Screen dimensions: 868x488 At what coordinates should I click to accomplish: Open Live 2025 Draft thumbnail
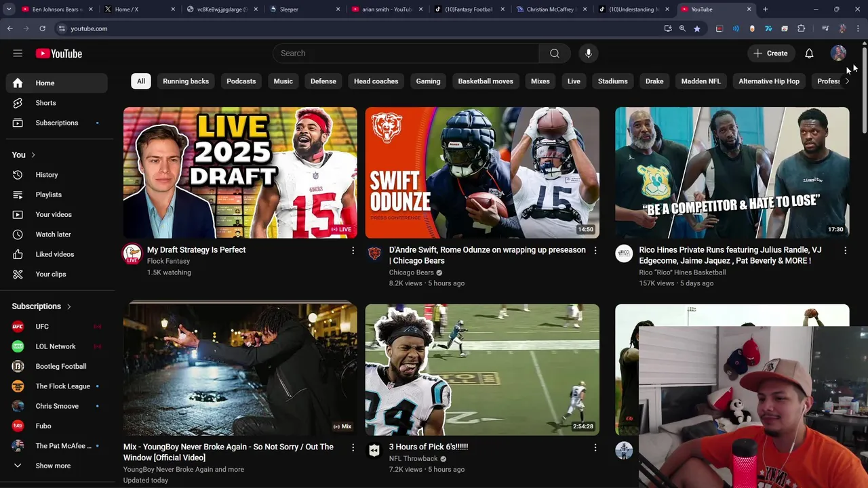point(240,173)
